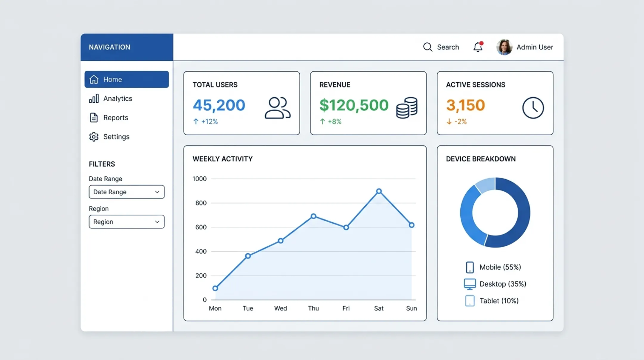Click the Home house icon in sidebar
Image resolution: width=644 pixels, height=360 pixels.
[x=94, y=79]
